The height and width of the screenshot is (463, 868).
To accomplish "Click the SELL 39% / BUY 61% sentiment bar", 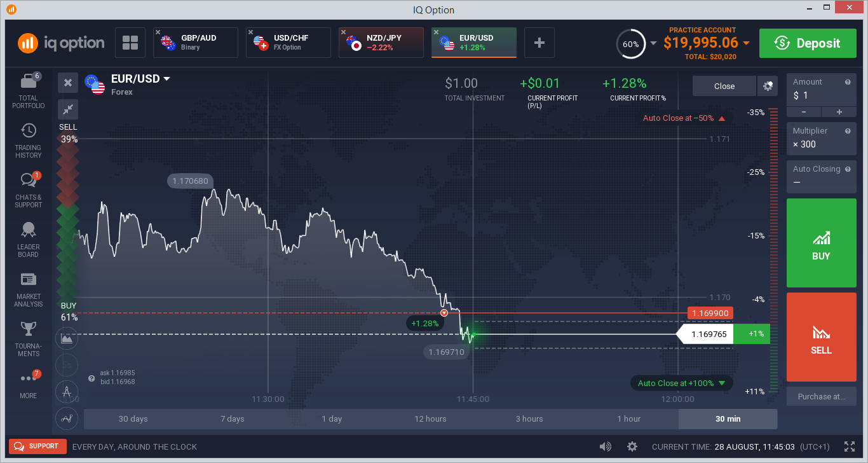I will pyautogui.click(x=68, y=222).
